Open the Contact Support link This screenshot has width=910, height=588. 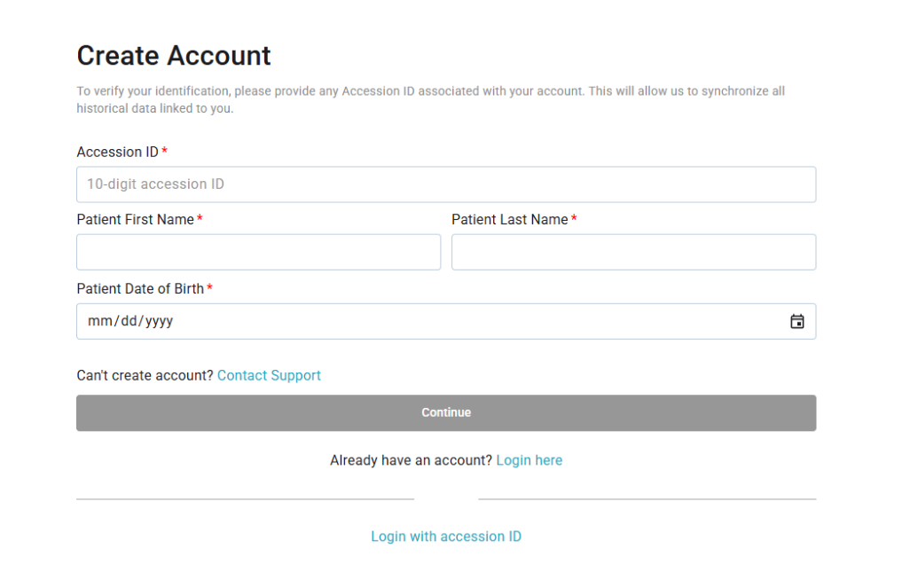click(x=269, y=376)
